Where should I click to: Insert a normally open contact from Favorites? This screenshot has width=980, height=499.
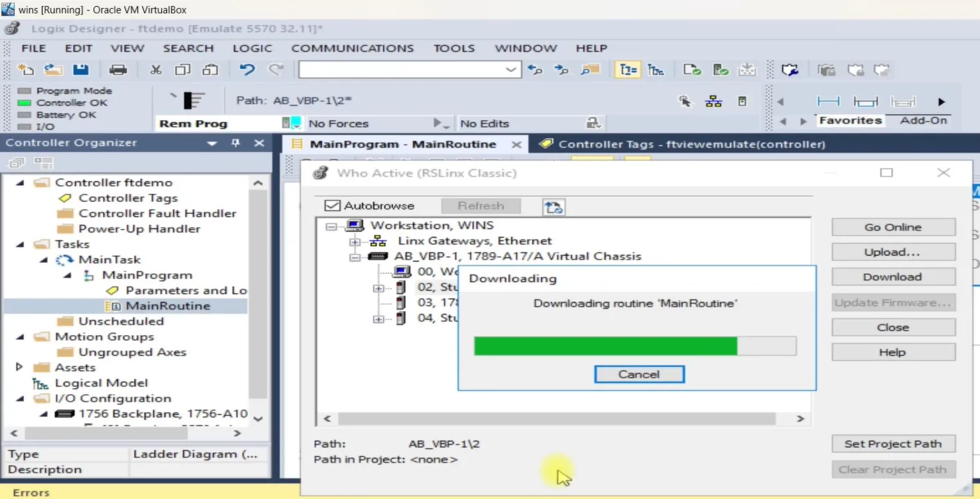(829, 102)
